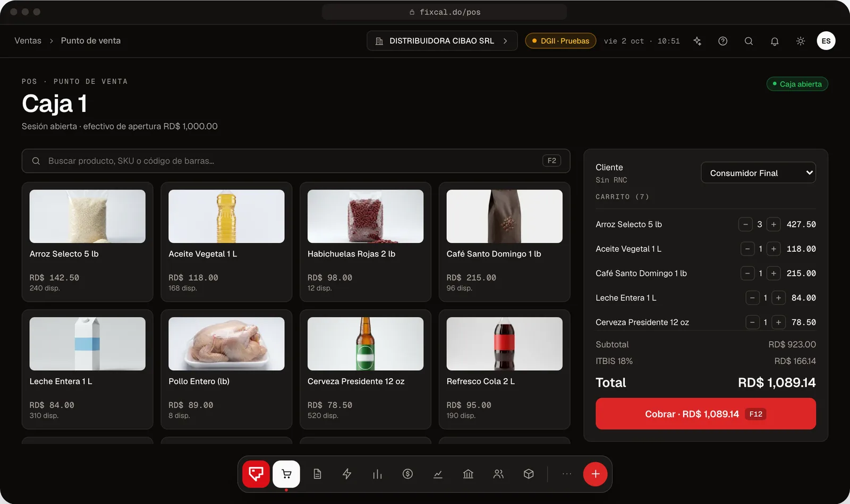Open the Consumidor Final client dropdown
The height and width of the screenshot is (504, 850).
coord(759,173)
